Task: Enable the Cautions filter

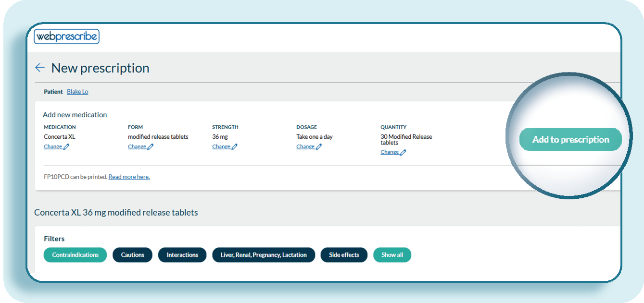Action: [132, 255]
